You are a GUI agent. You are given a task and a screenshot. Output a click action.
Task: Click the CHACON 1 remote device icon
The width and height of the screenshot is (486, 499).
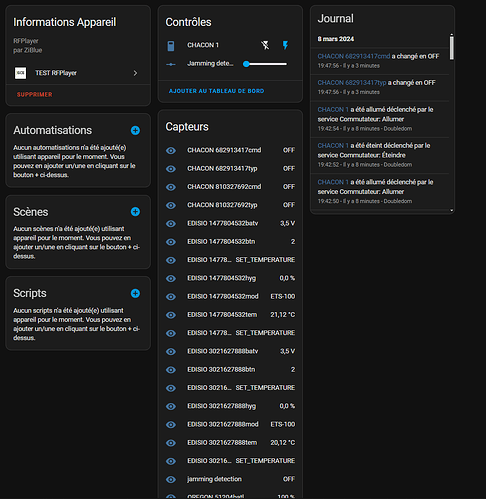(171, 46)
